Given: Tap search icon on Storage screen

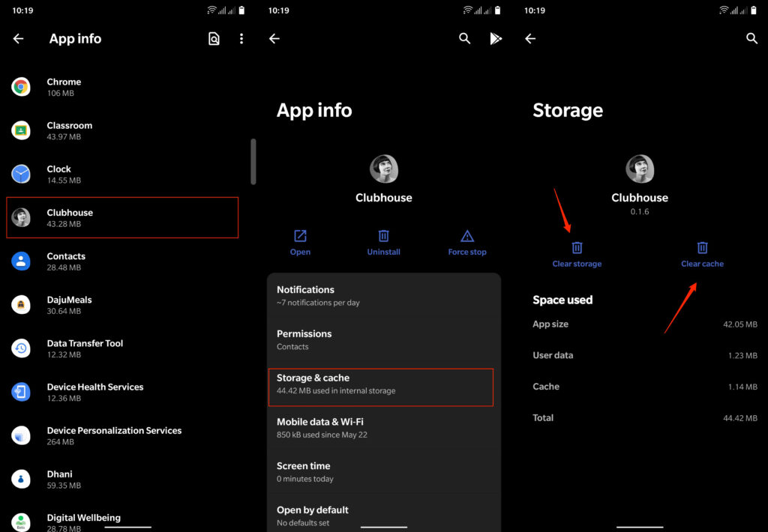Looking at the screenshot, I should [751, 39].
